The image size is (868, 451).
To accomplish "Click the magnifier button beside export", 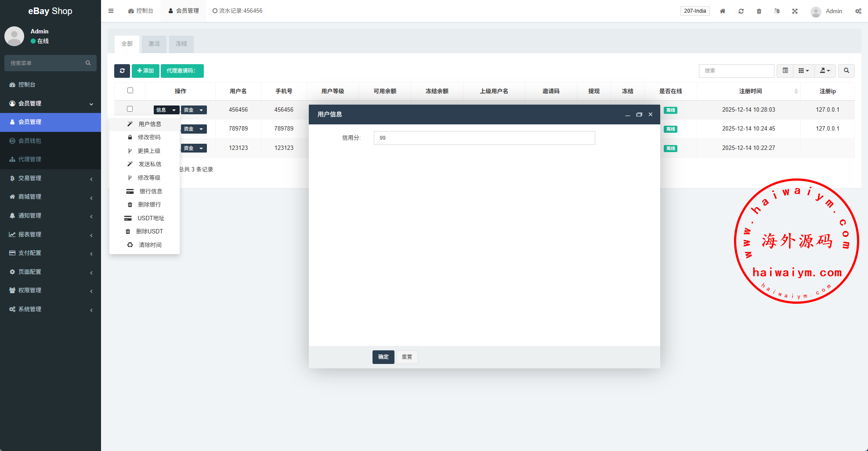I will click(x=846, y=71).
